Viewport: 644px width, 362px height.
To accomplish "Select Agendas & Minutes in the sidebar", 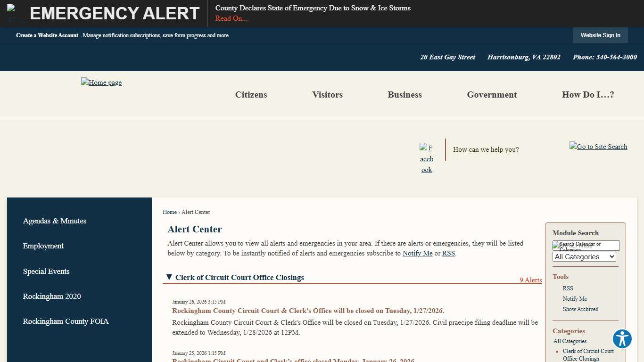I will coord(55,221).
